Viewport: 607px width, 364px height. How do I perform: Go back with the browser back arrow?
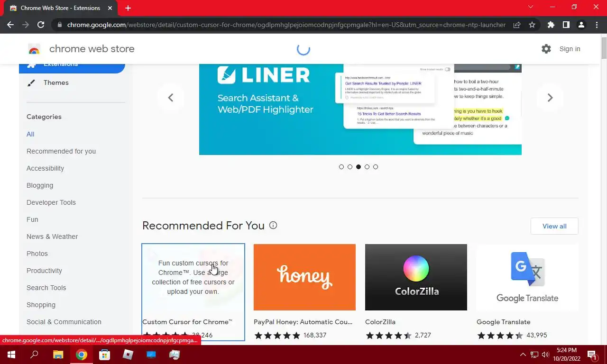pyautogui.click(x=10, y=25)
